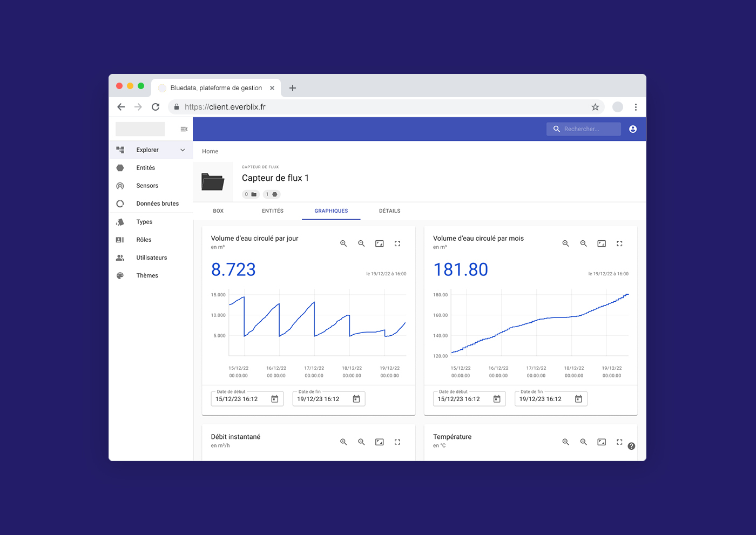Zoom out on the daily water volume chart
Viewport: 756px width, 535px height.
pos(361,243)
